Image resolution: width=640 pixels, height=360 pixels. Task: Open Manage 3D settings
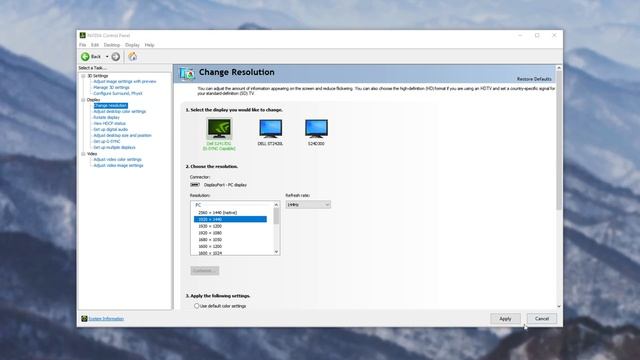[x=111, y=87]
